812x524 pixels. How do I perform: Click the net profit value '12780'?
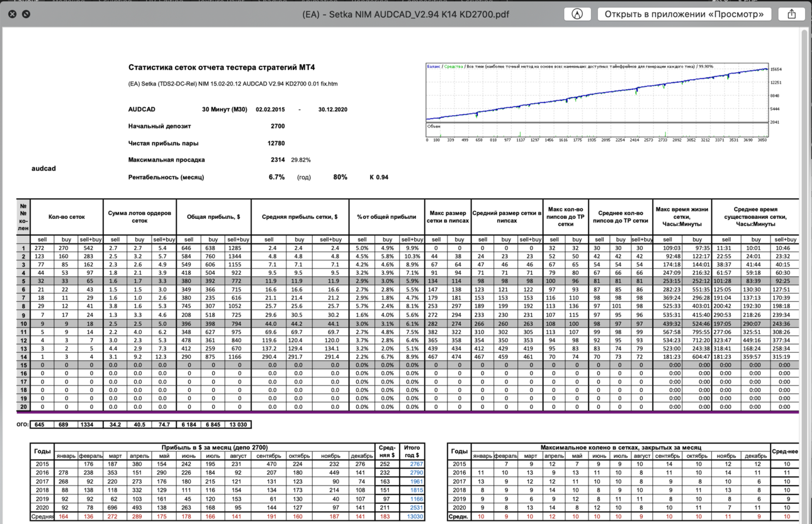pyautogui.click(x=276, y=143)
